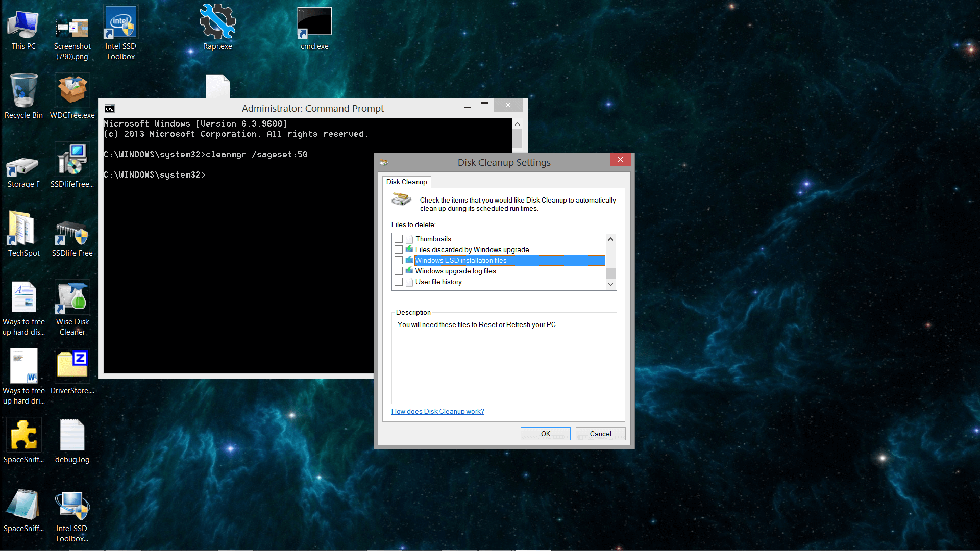Screen dimensions: 980x551
Task: Click the How does Disk Cleanup work link
Action: pyautogui.click(x=437, y=411)
